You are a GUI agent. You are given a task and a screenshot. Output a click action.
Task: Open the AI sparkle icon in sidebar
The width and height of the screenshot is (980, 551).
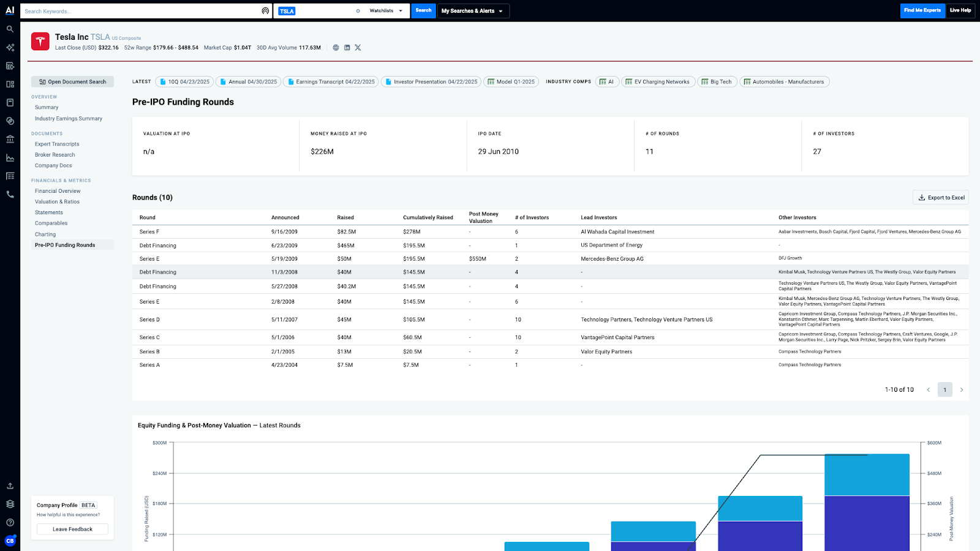coord(10,47)
